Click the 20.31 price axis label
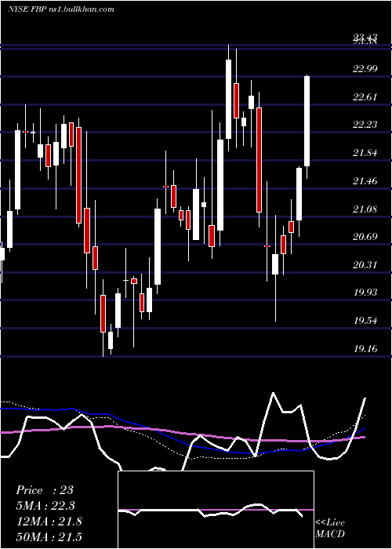The image size is (392, 549). [365, 265]
